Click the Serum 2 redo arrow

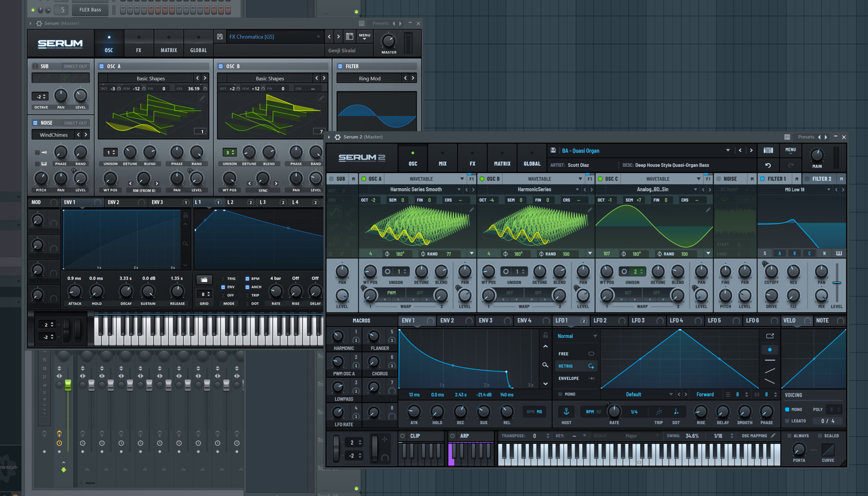tap(791, 165)
